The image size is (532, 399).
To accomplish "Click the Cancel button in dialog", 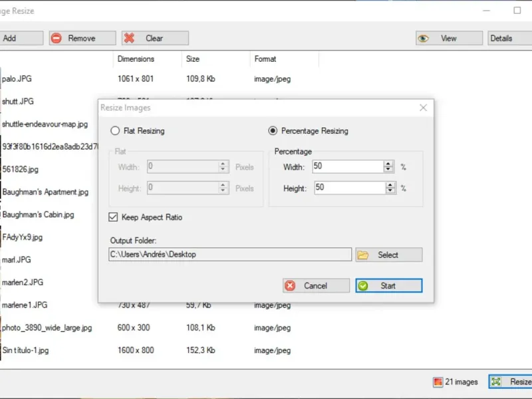I will point(316,286).
